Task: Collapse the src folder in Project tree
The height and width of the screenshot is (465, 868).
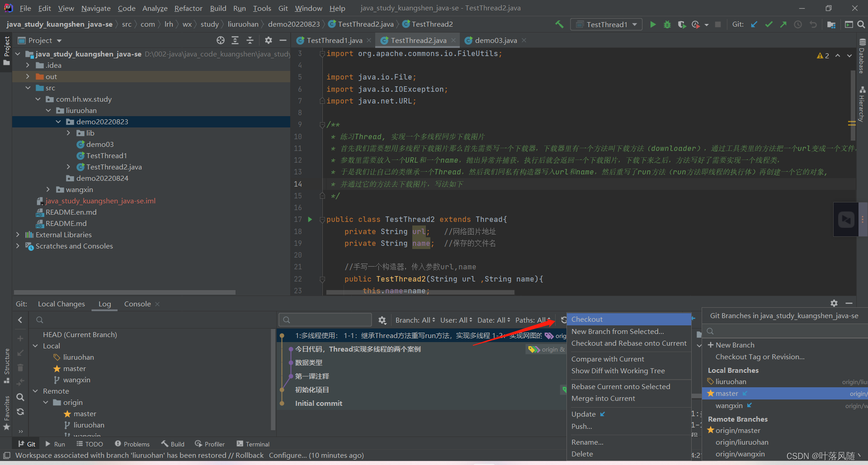Action: coord(28,88)
